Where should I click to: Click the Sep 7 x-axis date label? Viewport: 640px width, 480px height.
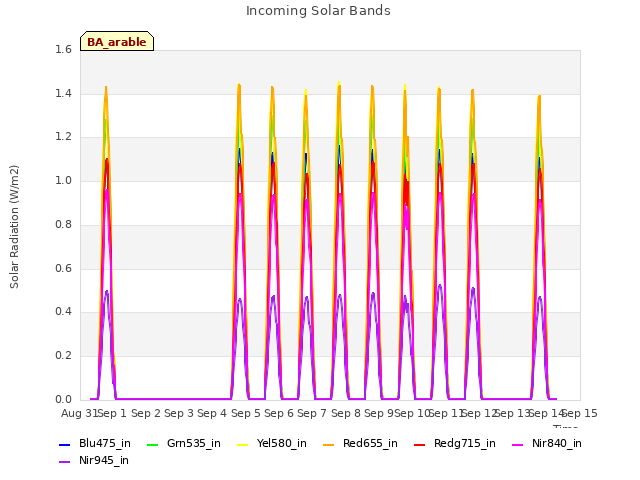pos(312,413)
